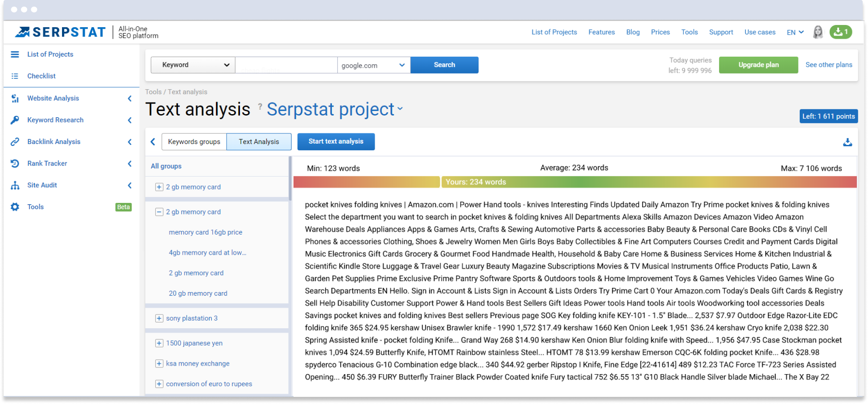This screenshot has width=868, height=404.
Task: Click the groups panel scrollbar
Action: 290,178
